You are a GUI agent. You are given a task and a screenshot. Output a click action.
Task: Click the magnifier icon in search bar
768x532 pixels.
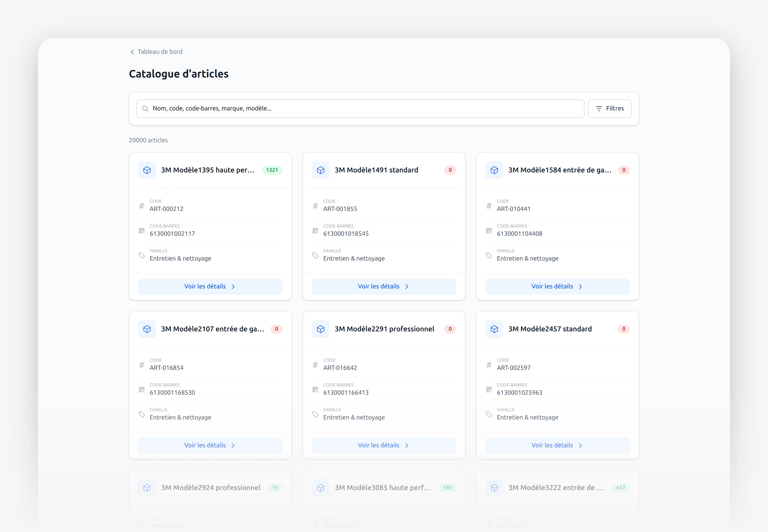145,109
